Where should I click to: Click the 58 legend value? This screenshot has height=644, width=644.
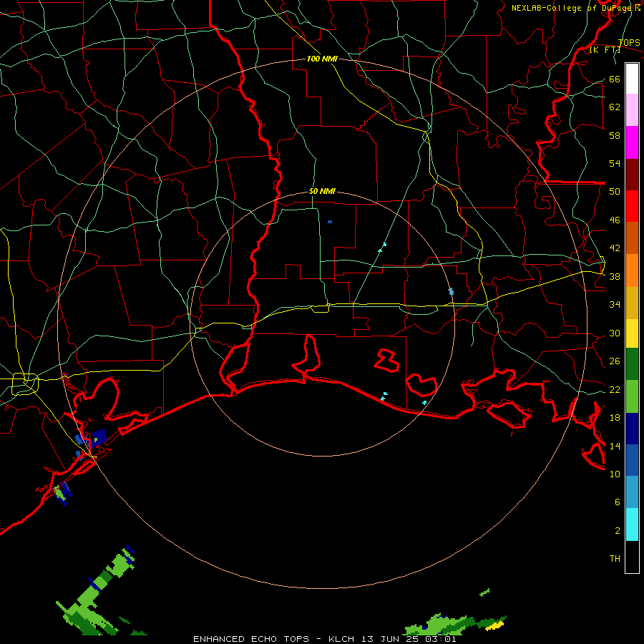click(615, 135)
